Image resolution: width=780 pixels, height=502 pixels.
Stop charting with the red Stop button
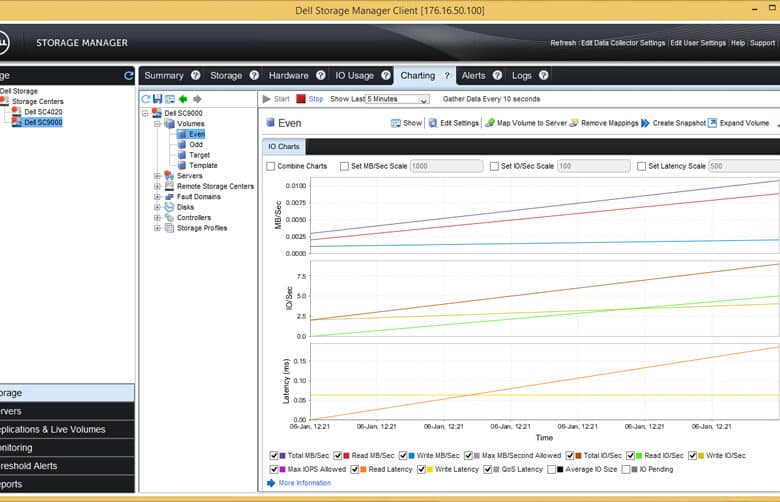309,99
